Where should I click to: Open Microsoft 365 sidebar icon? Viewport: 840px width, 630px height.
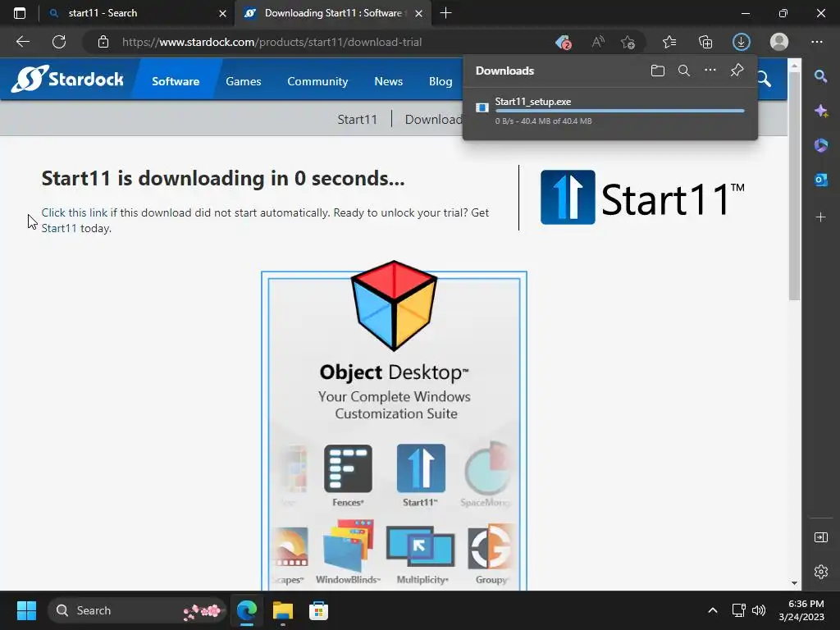(820, 145)
